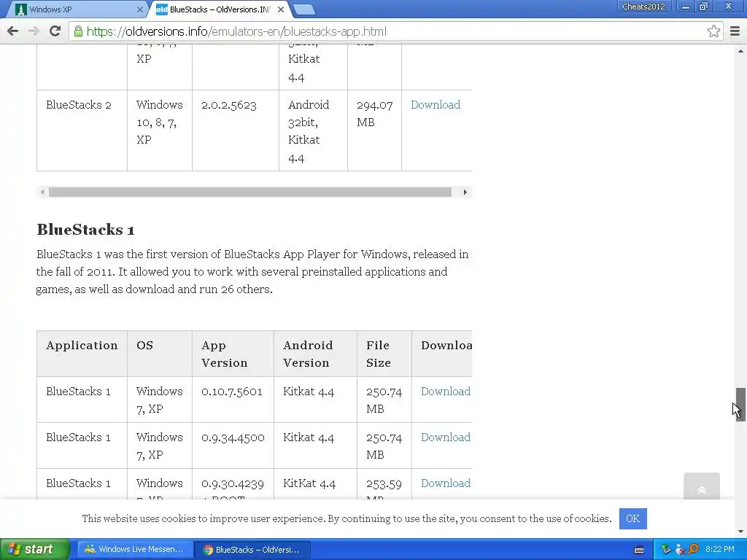This screenshot has width=747, height=560.
Task: Click the page scrollbar down arrow
Action: [x=740, y=532]
